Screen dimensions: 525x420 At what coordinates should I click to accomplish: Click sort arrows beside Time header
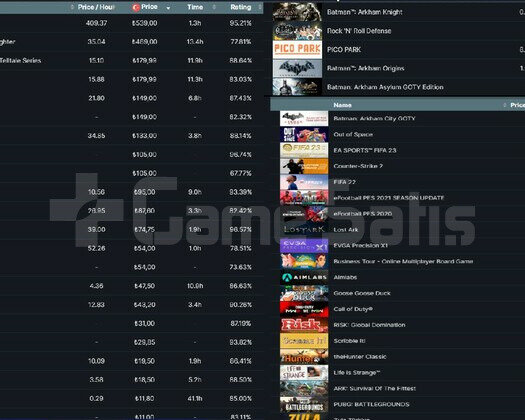[x=214, y=7]
